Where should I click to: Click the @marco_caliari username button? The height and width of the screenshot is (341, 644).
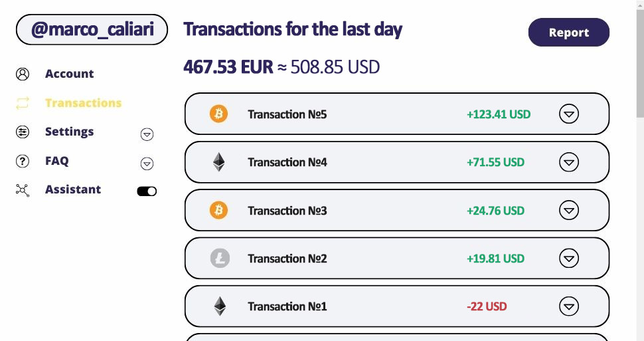[x=92, y=30]
